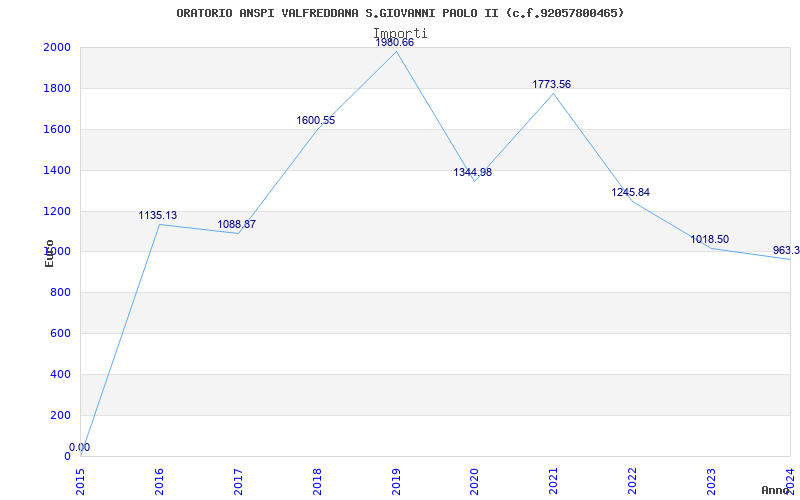Click the chart title ORATORIO ANSPI VALFREDDANA
The image size is (800, 500).
[x=400, y=13]
